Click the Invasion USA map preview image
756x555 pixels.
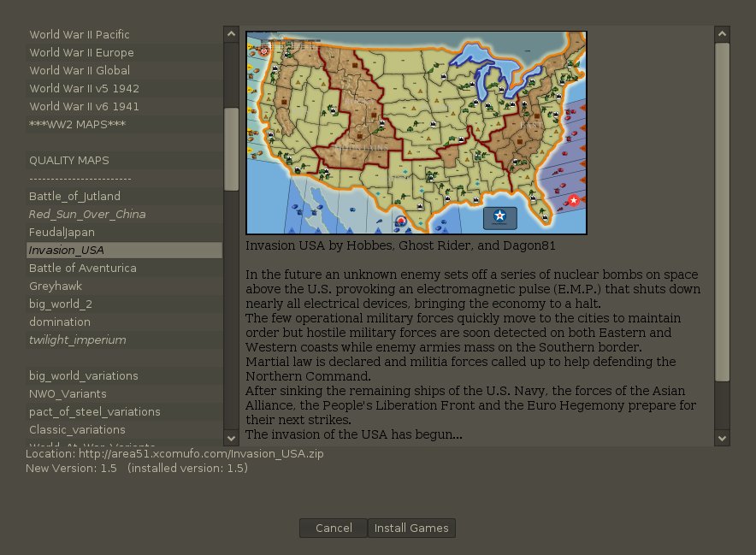pos(416,133)
